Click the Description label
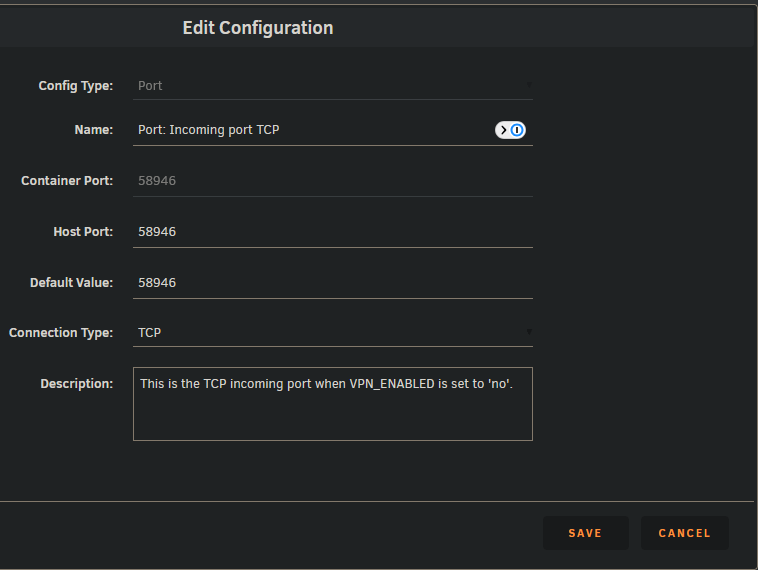This screenshot has width=758, height=570. [76, 384]
